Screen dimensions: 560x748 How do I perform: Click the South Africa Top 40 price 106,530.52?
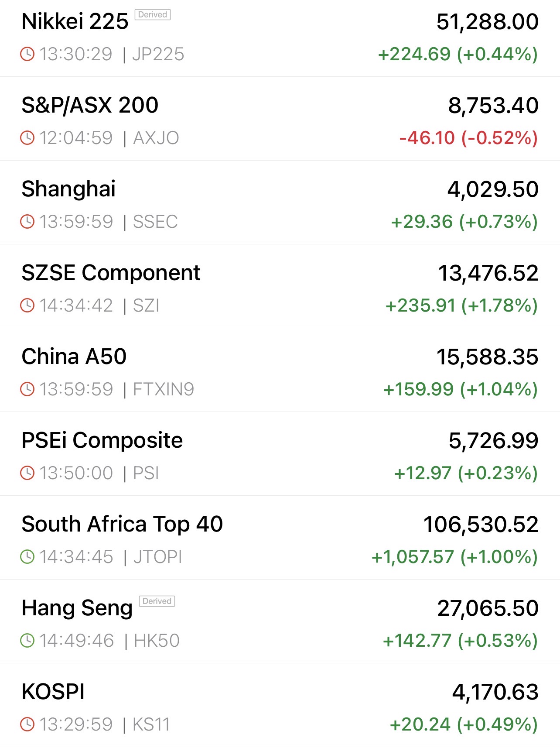coord(481,525)
